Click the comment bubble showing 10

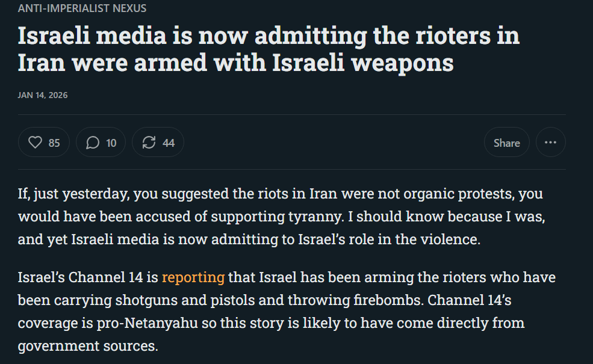point(101,142)
